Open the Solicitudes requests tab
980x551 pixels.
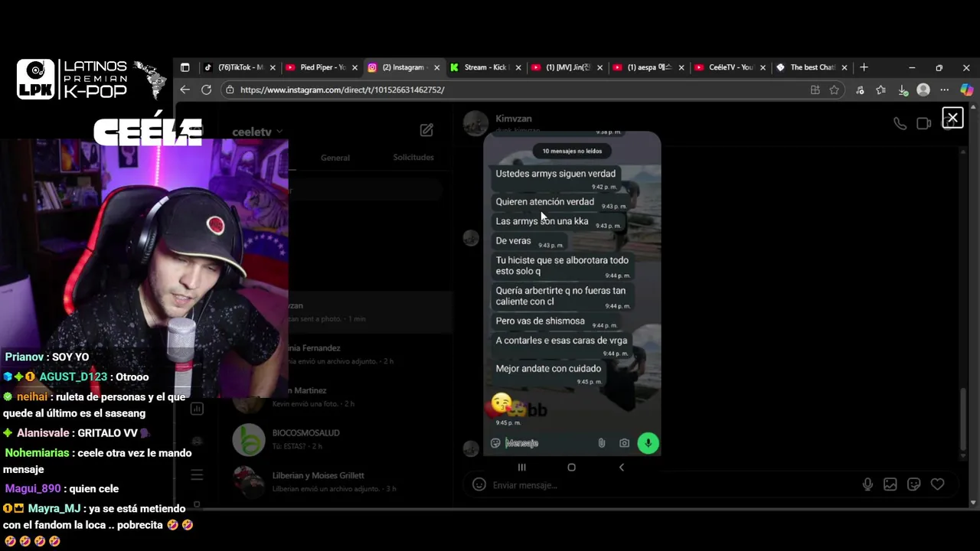413,157
